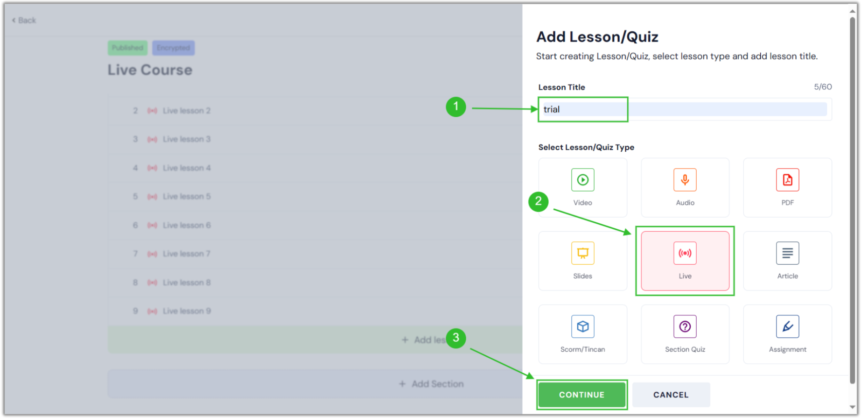The height and width of the screenshot is (418, 868).
Task: Select the Audio lesson type icon
Action: tap(685, 187)
